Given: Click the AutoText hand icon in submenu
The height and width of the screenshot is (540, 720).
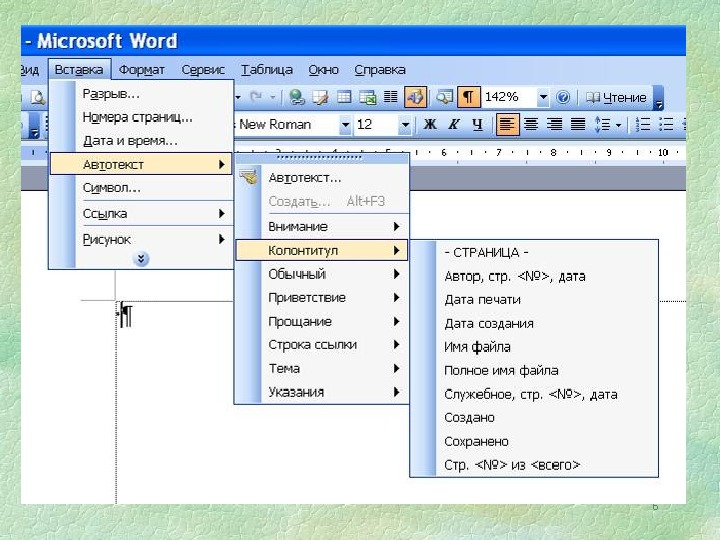Looking at the screenshot, I should [249, 177].
